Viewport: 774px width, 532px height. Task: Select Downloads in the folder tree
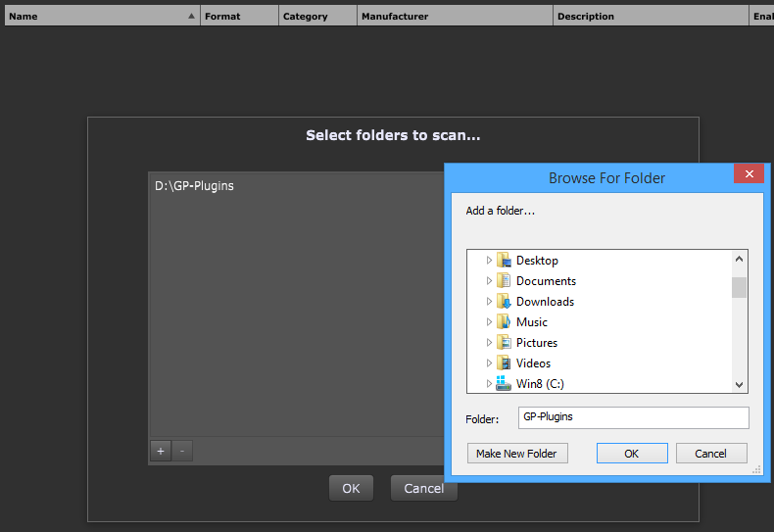click(x=545, y=302)
